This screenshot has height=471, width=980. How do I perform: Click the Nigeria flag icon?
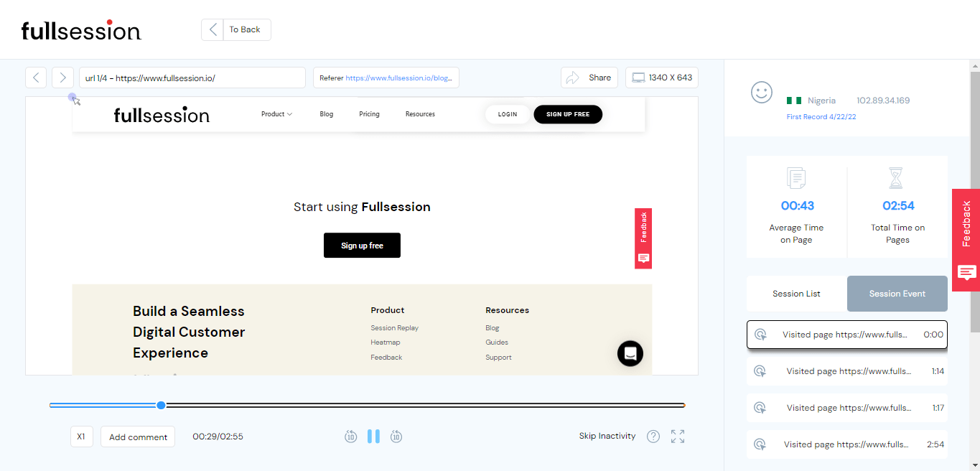[x=794, y=101]
